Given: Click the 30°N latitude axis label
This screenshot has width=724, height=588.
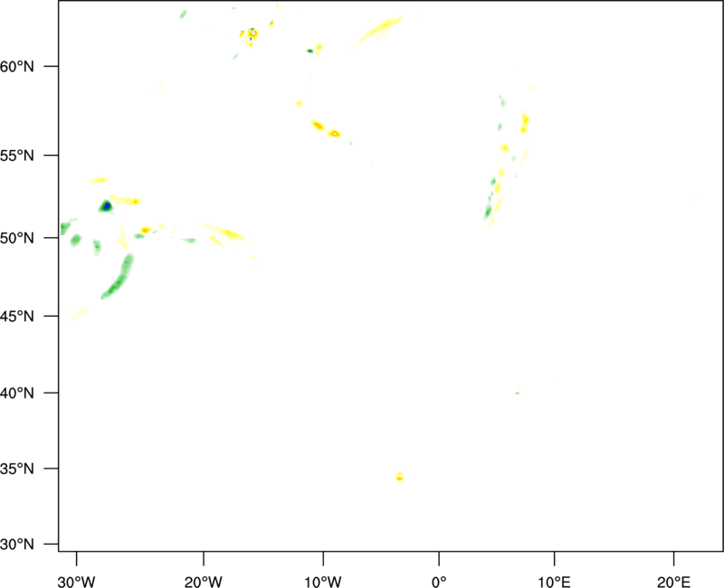Looking at the screenshot, I should tap(17, 545).
